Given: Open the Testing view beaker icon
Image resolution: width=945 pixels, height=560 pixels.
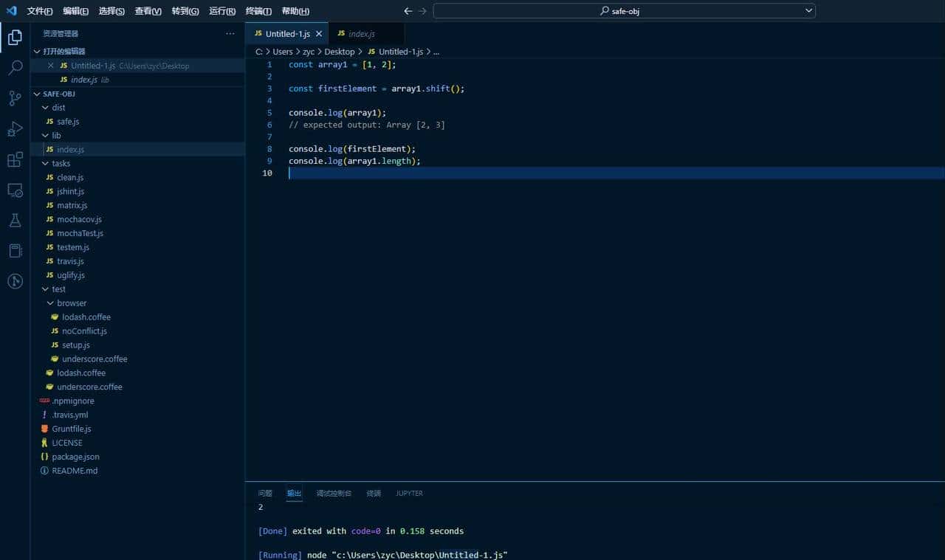Looking at the screenshot, I should coord(13,220).
